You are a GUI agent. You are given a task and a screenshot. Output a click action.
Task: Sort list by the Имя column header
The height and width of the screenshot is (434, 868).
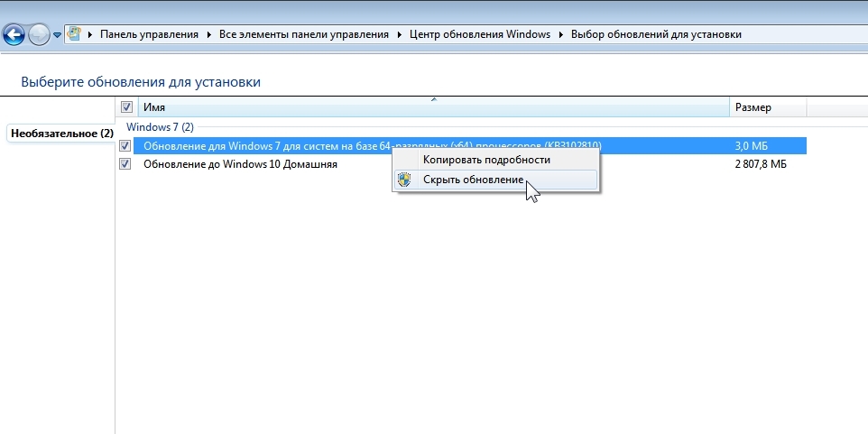click(433, 107)
